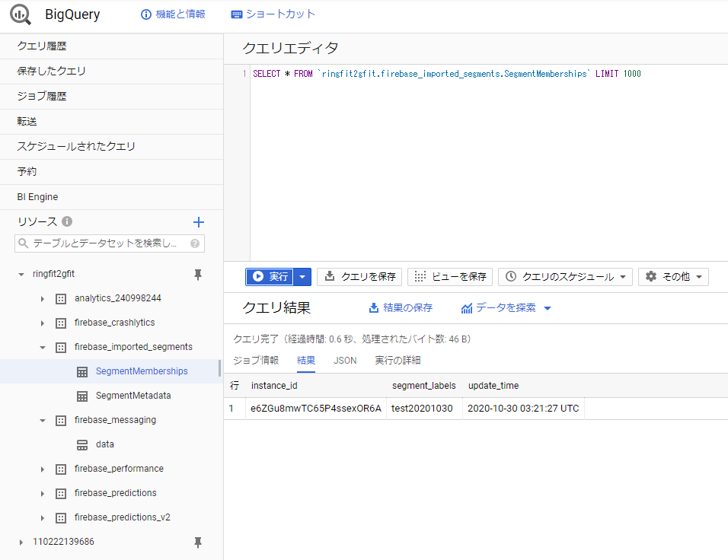Click the e6ZGu8mwTC65P4ssexOR6A cell

(x=316, y=409)
